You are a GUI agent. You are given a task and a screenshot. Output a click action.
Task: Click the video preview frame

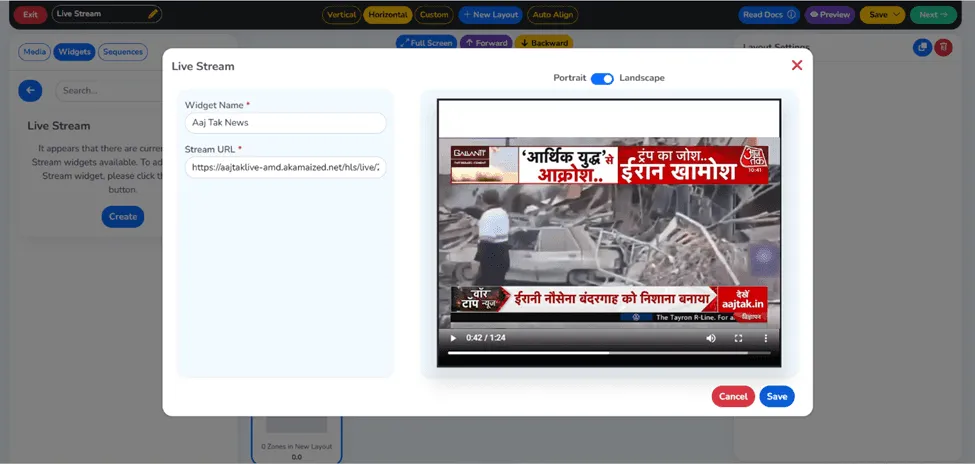tap(609, 233)
